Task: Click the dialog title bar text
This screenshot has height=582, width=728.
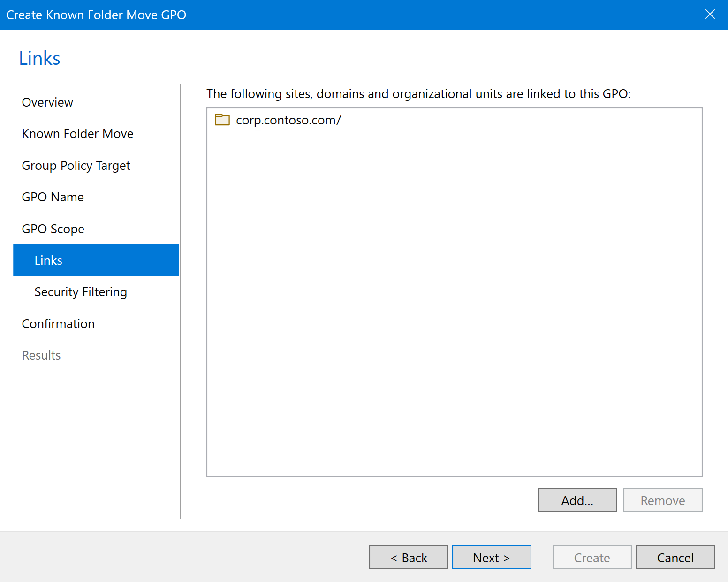Action: pos(96,15)
